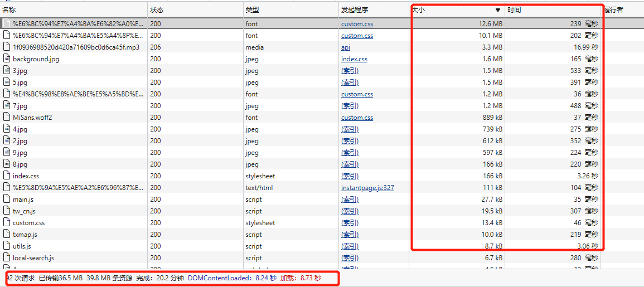Screen dimensions: 644x287
Task: Click the file icon beside index.css
Action: [x=7, y=176]
